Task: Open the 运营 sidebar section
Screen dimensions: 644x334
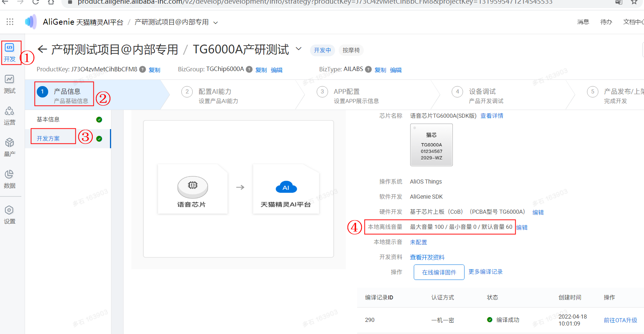Action: click(x=10, y=116)
